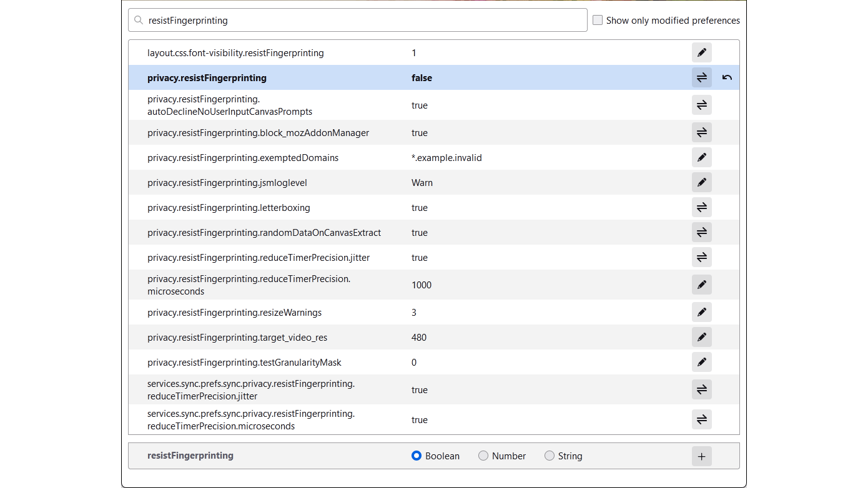Toggle the randomDataOnCanvasExtract preference
The image size is (868, 488).
pyautogui.click(x=701, y=232)
